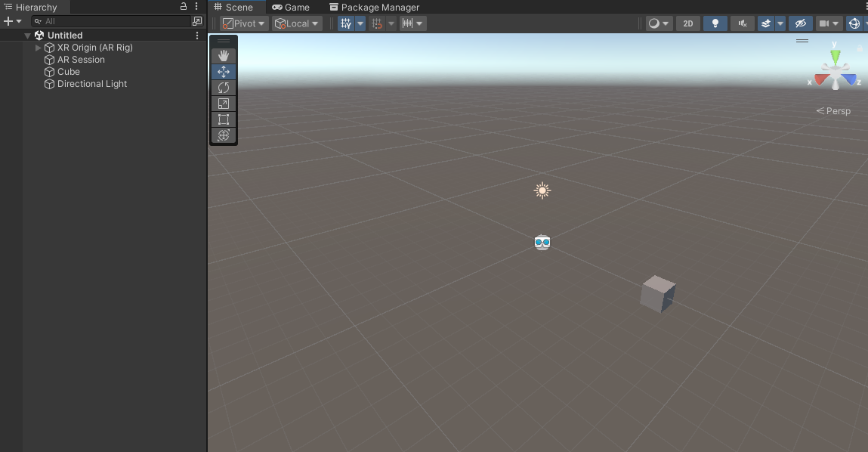
Task: Switch Persp projection to orthographic
Action: point(833,111)
